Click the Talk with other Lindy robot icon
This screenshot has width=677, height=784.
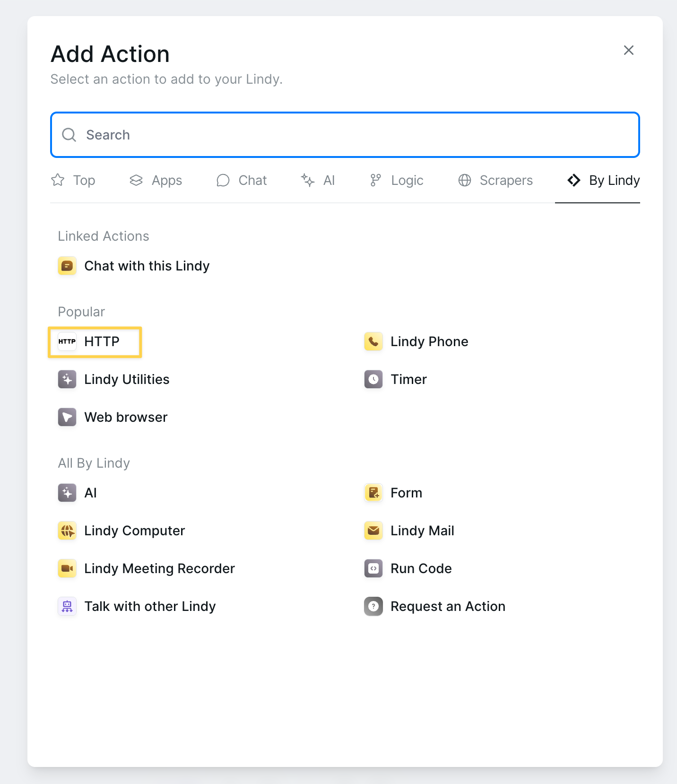[67, 606]
